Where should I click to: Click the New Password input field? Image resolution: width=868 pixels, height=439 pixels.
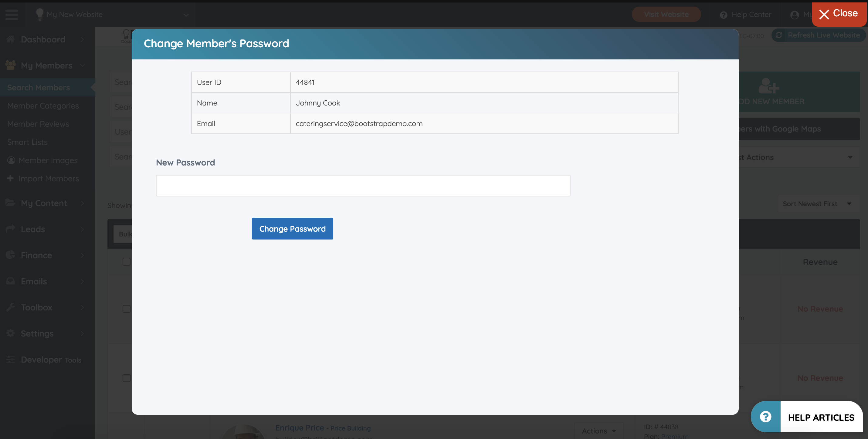click(363, 186)
